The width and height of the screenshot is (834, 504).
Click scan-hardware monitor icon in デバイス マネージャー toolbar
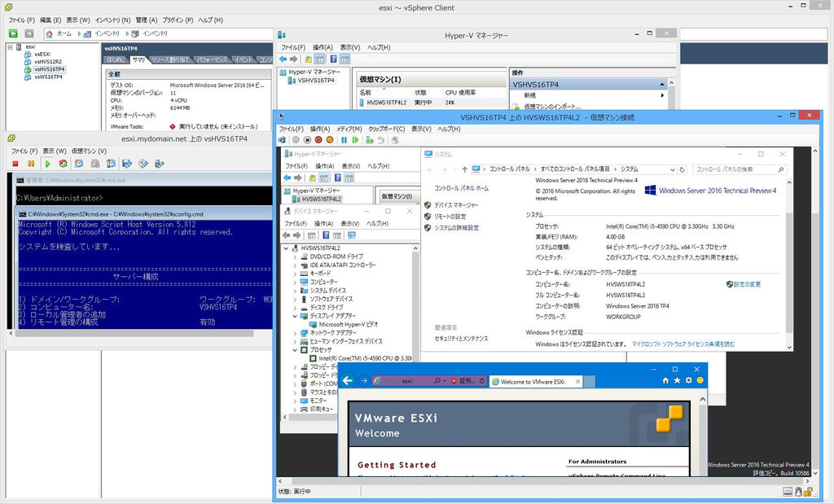coord(351,235)
